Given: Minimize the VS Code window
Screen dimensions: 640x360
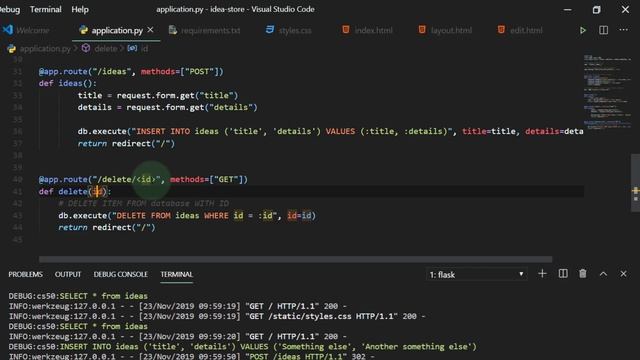Looking at the screenshot, I should point(567,9).
